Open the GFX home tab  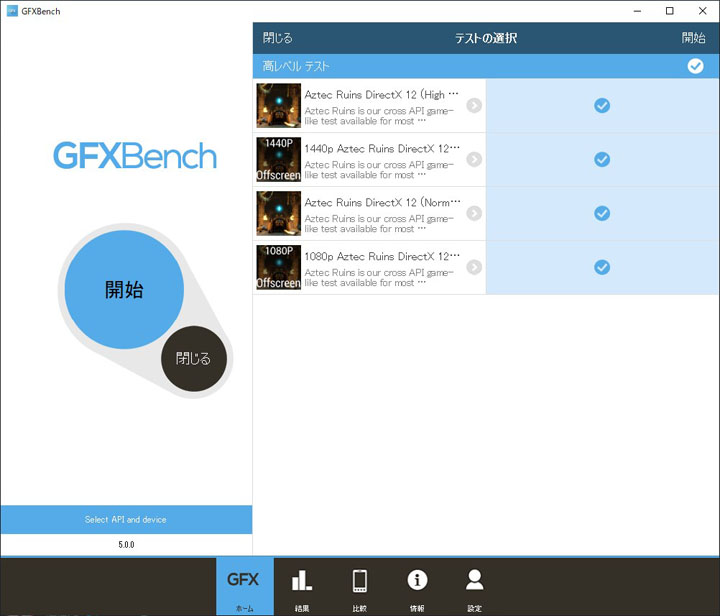point(245,587)
